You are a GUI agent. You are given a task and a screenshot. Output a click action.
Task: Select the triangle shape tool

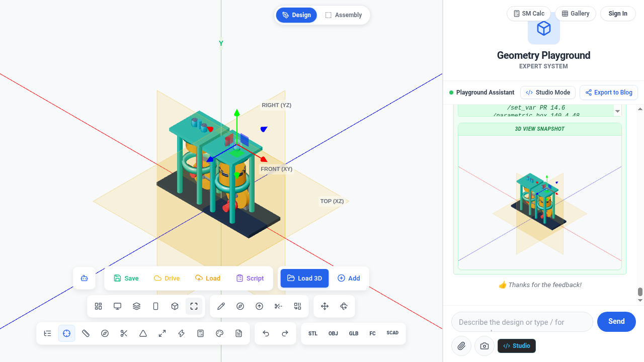(x=143, y=333)
